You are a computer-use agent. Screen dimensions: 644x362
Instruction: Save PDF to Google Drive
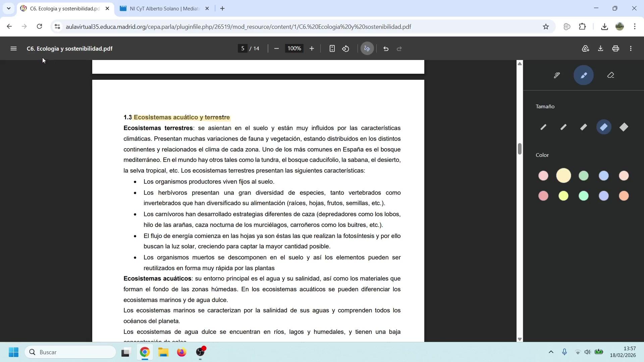(585, 49)
